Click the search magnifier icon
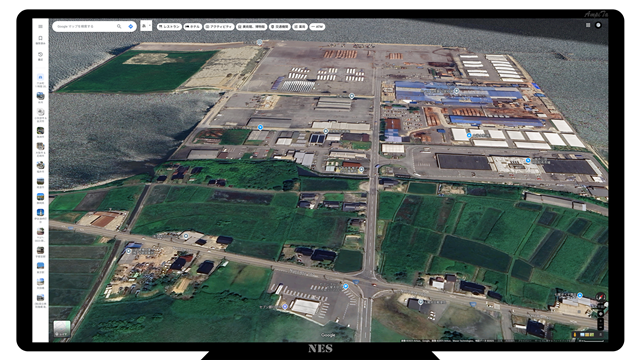 tap(119, 27)
